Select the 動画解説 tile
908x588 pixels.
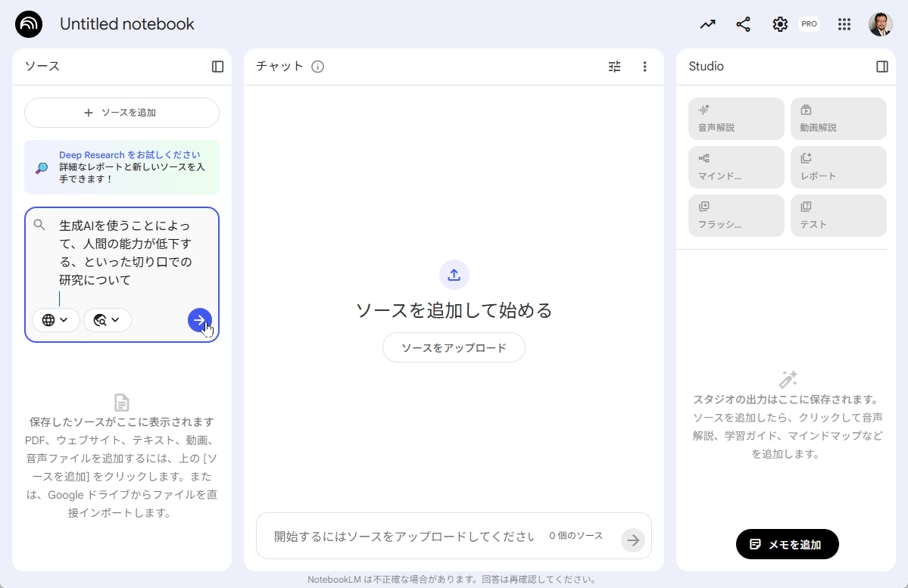838,119
